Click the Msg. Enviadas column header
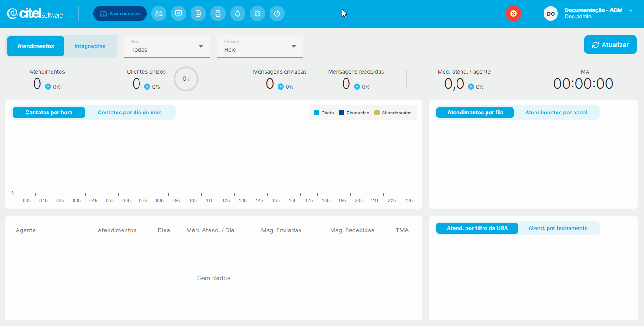This screenshot has height=326, width=644. (281, 230)
